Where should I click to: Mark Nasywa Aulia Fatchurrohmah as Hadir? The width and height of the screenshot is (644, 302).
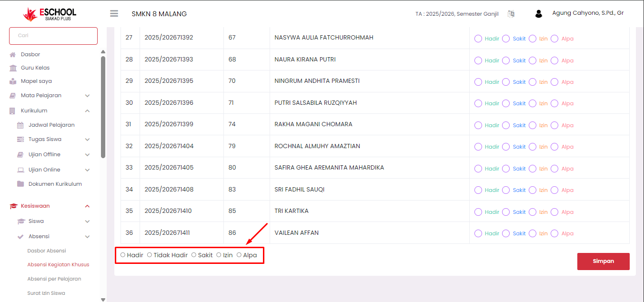click(478, 39)
